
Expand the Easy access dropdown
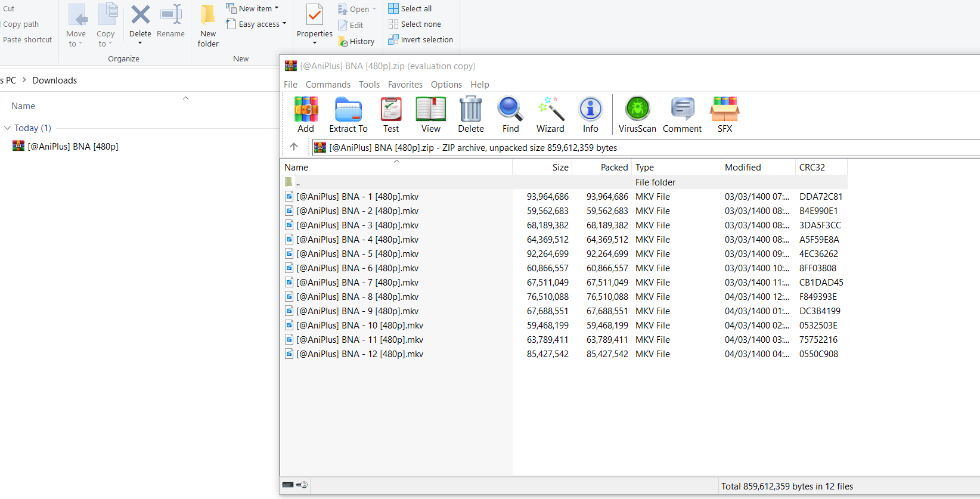pos(284,24)
